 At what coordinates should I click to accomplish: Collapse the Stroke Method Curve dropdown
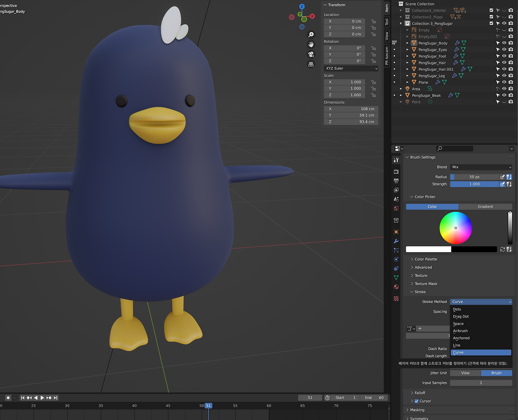tap(481, 302)
